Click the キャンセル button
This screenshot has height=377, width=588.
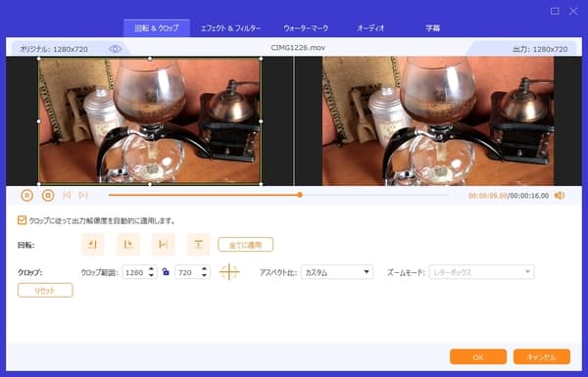542,356
